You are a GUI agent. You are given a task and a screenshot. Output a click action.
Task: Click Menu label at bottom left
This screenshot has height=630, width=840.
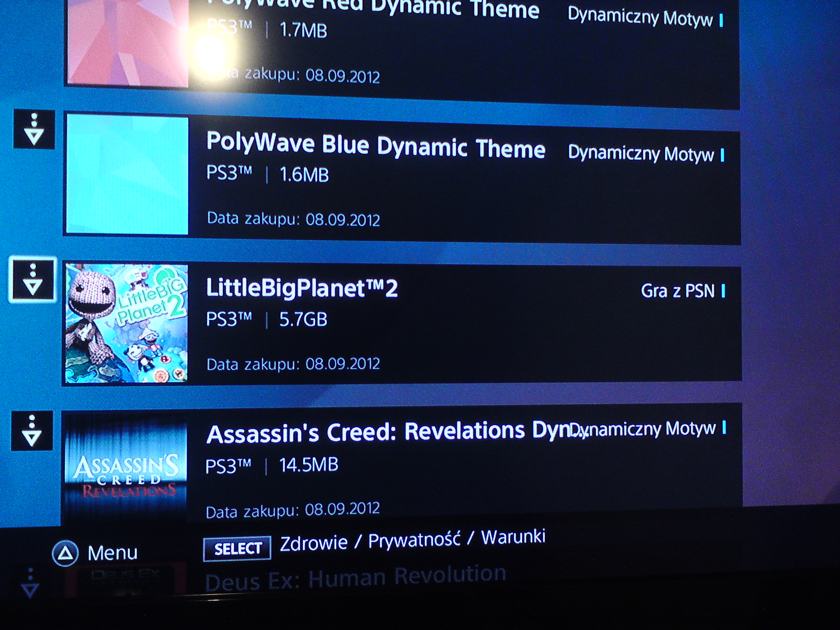tap(112, 553)
